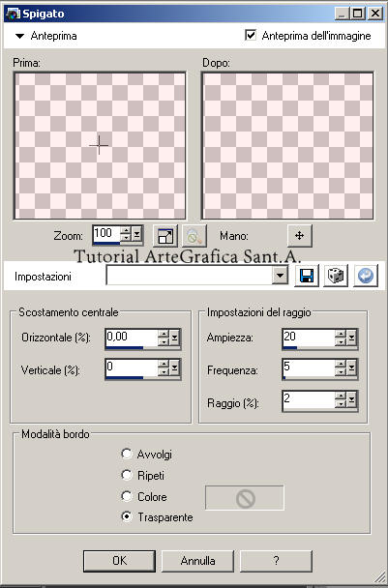Click the save preset floppy disk icon
The height and width of the screenshot is (588, 388).
306,276
